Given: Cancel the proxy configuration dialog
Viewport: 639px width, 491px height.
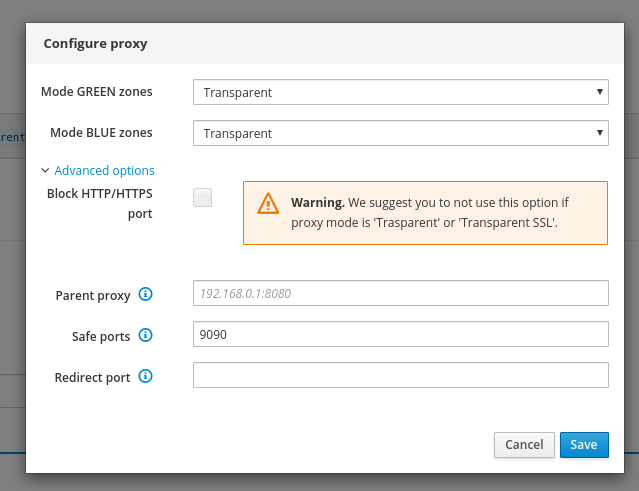Looking at the screenshot, I should tap(524, 445).
